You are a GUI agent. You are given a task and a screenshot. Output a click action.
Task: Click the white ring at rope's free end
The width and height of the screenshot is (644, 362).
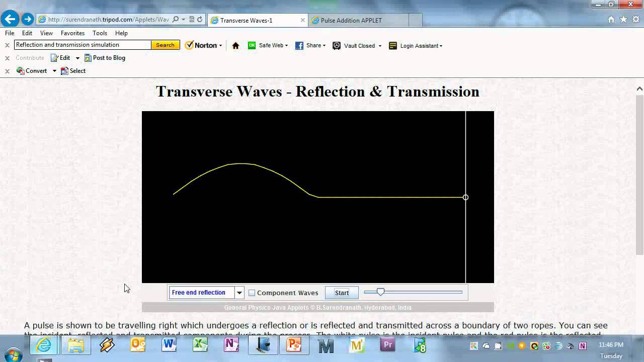click(x=465, y=197)
